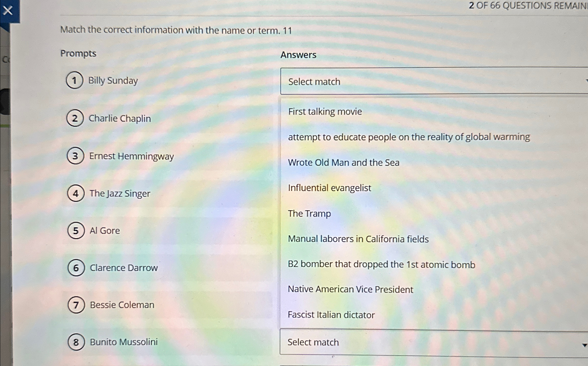This screenshot has width=588, height=366.
Task: Click the number 1 circle by Billy Sunday
Action: [75, 80]
